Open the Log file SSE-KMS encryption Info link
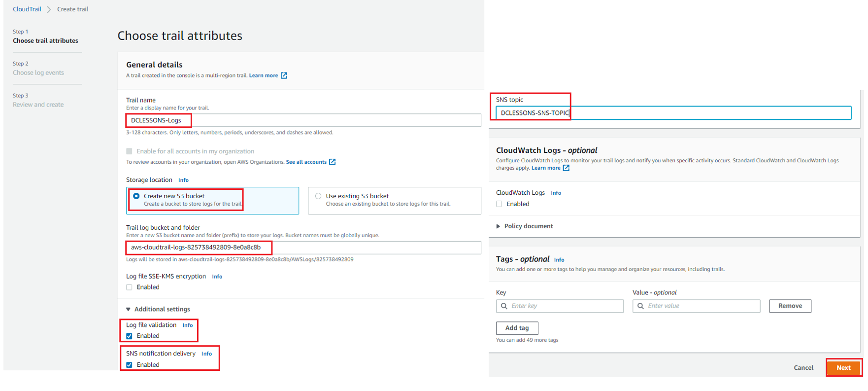The width and height of the screenshot is (868, 391). (217, 277)
